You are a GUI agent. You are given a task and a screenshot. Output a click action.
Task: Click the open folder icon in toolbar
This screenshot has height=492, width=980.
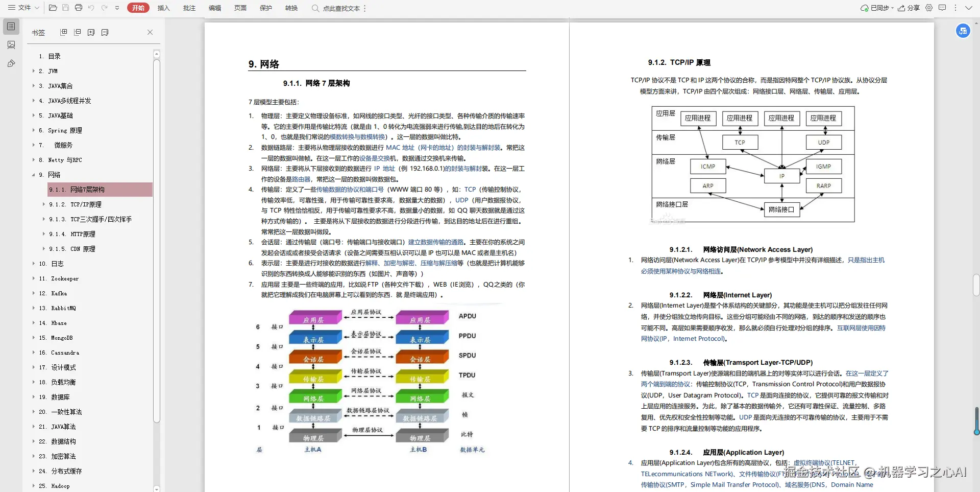point(53,8)
